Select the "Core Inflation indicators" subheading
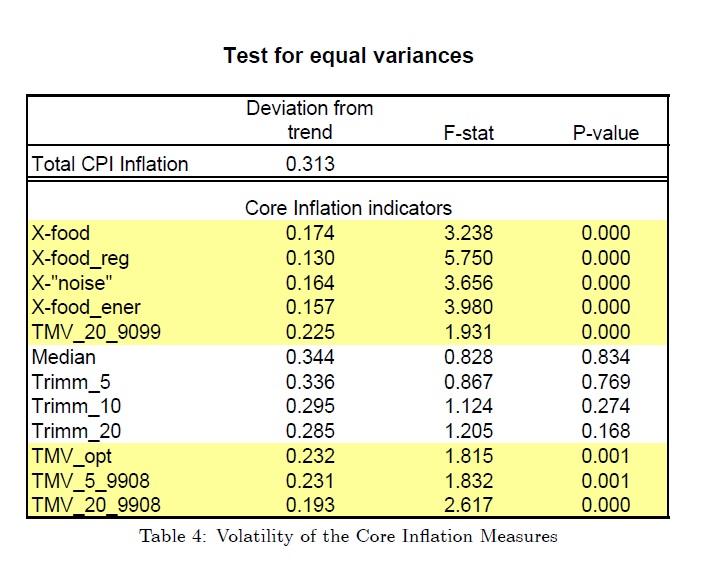The height and width of the screenshot is (583, 719). click(348, 208)
